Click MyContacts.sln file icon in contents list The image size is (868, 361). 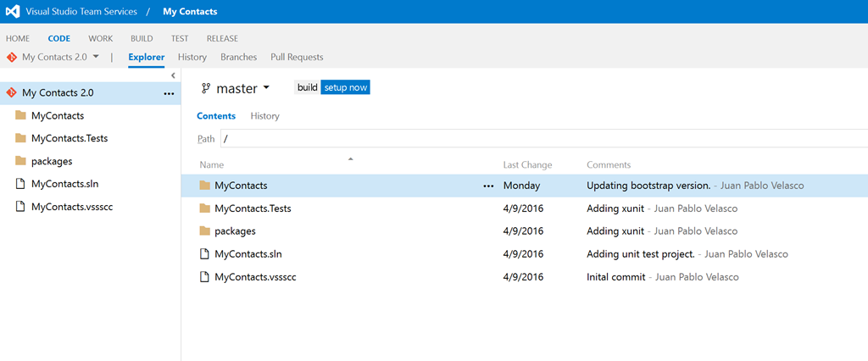pyautogui.click(x=205, y=254)
